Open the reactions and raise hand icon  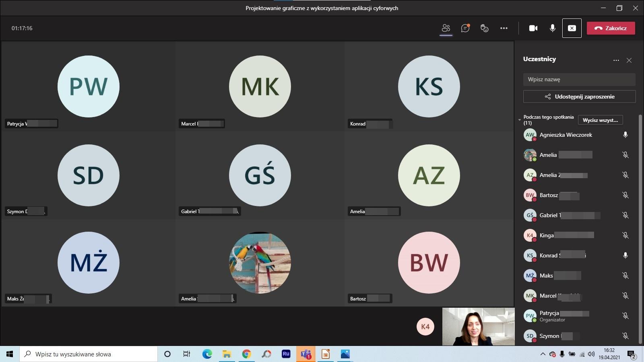click(485, 28)
